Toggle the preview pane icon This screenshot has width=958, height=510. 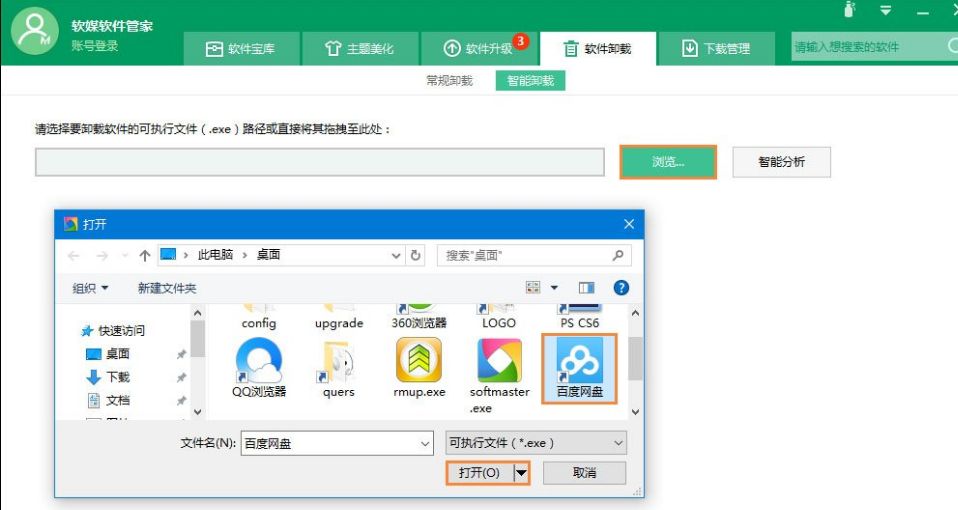click(x=587, y=288)
